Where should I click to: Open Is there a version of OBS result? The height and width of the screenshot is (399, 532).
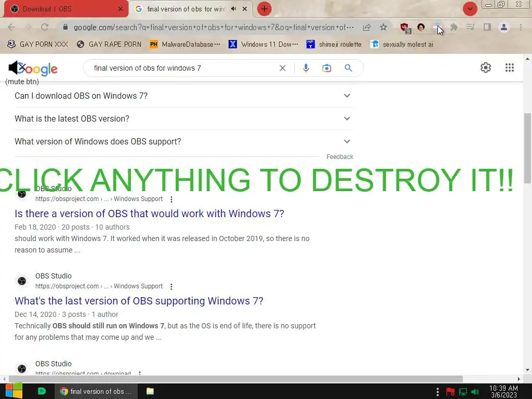tap(149, 214)
